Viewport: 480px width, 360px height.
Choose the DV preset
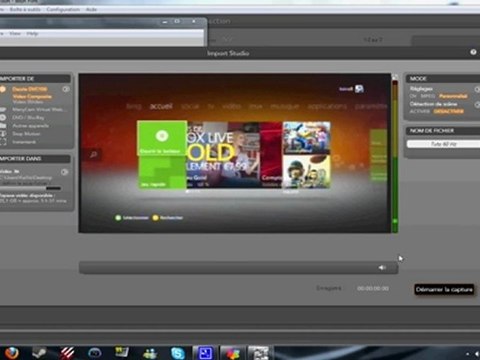(413, 96)
